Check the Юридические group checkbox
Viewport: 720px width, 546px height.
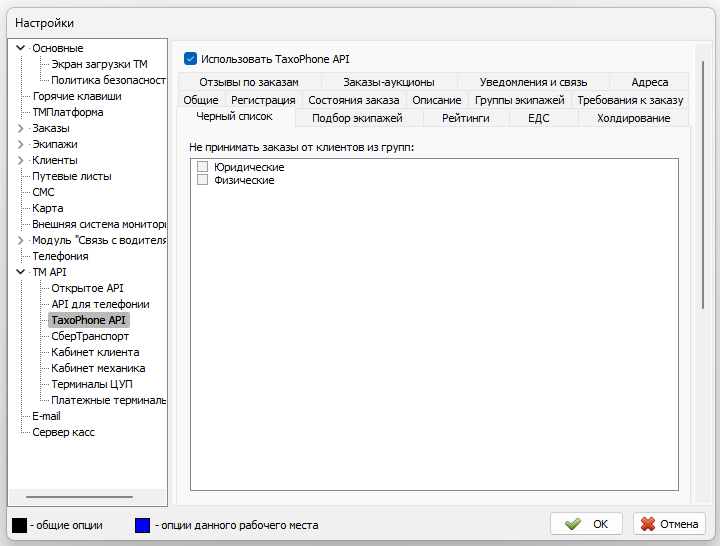click(x=202, y=166)
